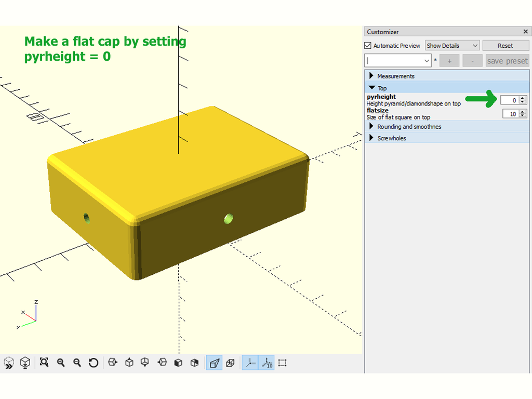Click the View All magnifier icon
The image size is (532, 399).
(x=44, y=363)
